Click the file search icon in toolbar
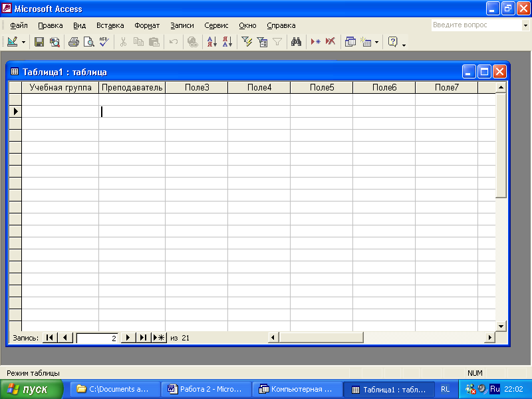Image resolution: width=532 pixels, height=399 pixels. [x=55, y=42]
